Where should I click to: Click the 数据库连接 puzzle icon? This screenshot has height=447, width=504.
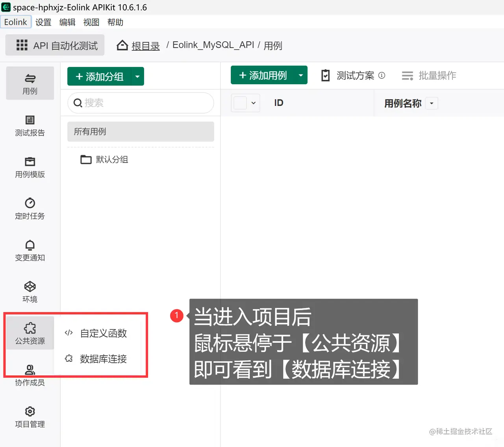(69, 358)
